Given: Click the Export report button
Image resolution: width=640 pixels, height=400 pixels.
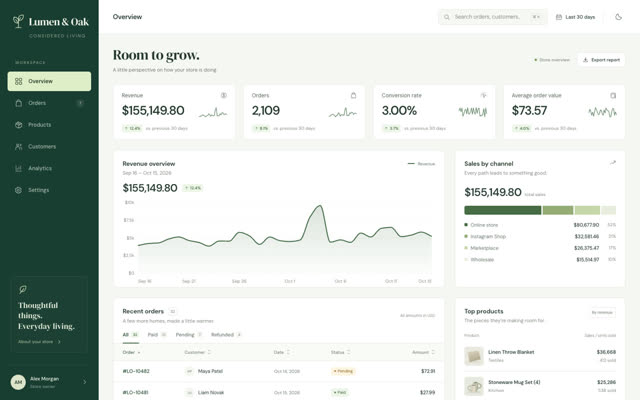Looking at the screenshot, I should (601, 60).
